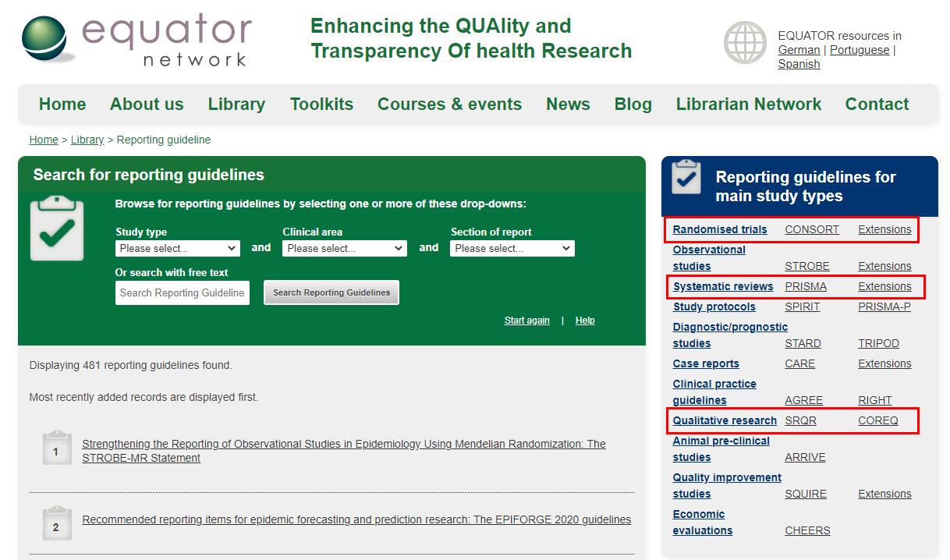Open the SQUIRE guideline link
Screen dimensions: 950x560
click(806, 494)
